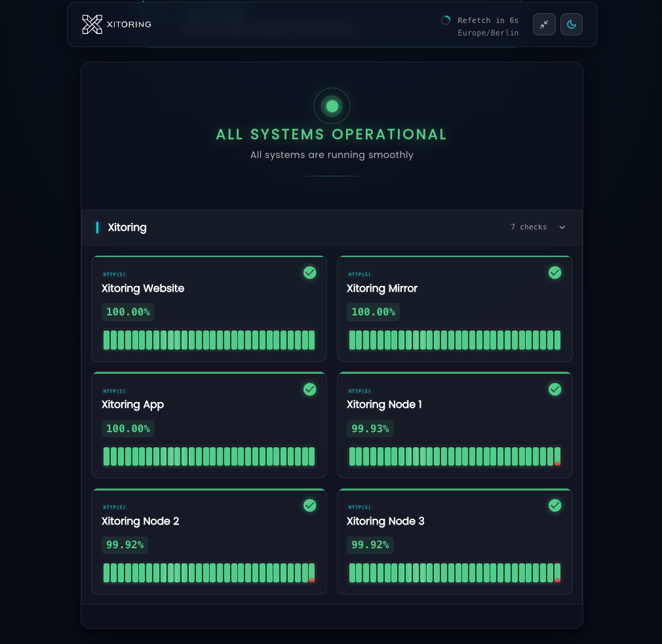662x644 pixels.
Task: Click the compact view arrows button
Action: [544, 24]
